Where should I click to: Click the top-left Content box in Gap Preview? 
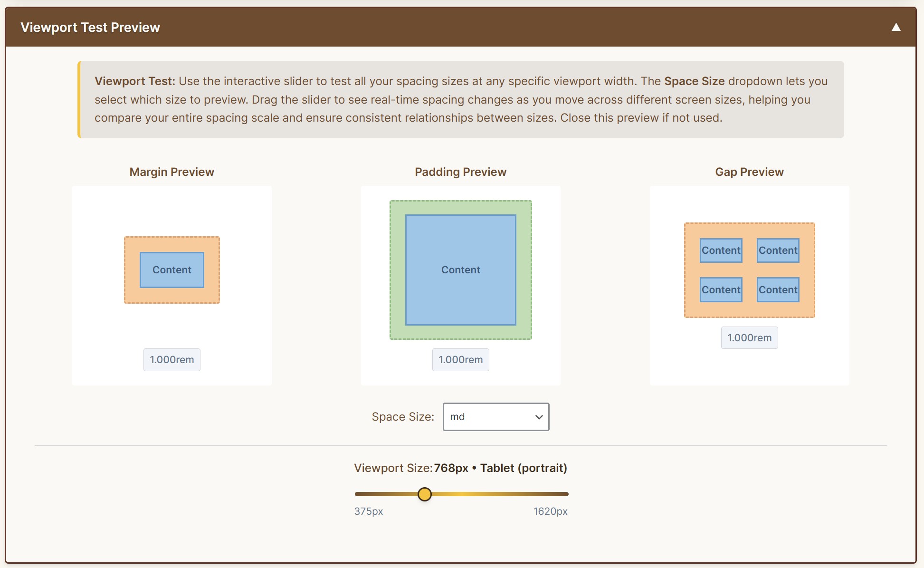[x=721, y=250]
